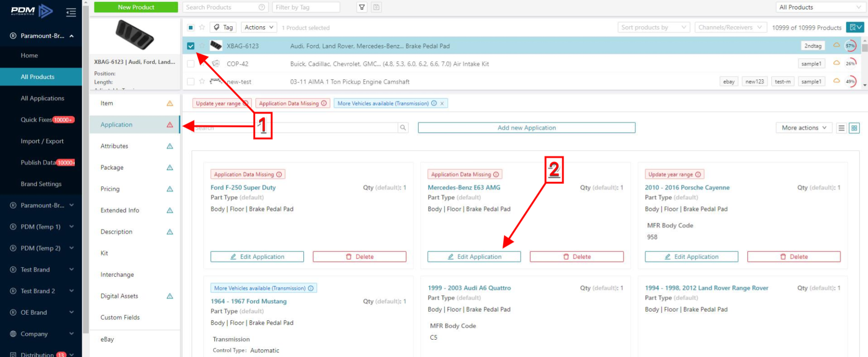Switch applications to list view
The image size is (868, 357).
pyautogui.click(x=841, y=128)
